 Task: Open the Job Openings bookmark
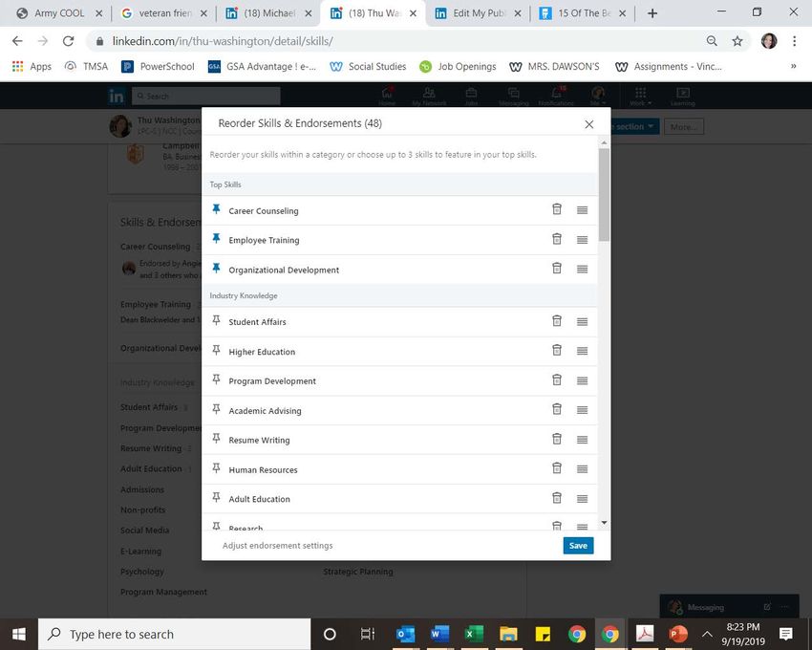point(458,66)
